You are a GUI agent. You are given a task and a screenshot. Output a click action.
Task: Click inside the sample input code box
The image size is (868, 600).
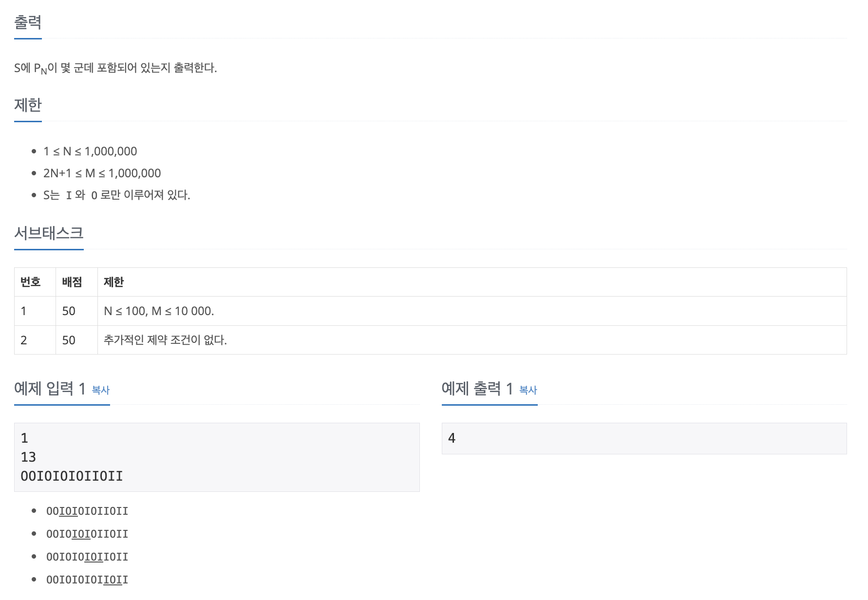click(217, 457)
